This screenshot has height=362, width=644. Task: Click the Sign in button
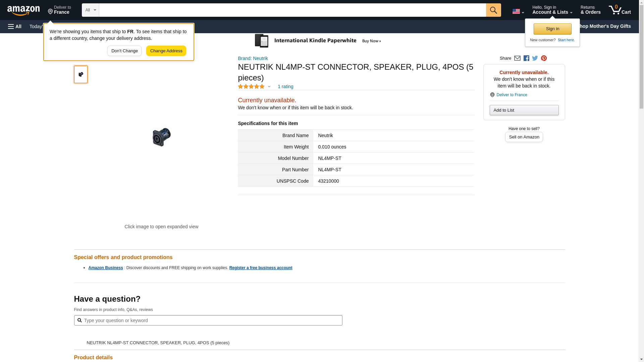click(552, 29)
